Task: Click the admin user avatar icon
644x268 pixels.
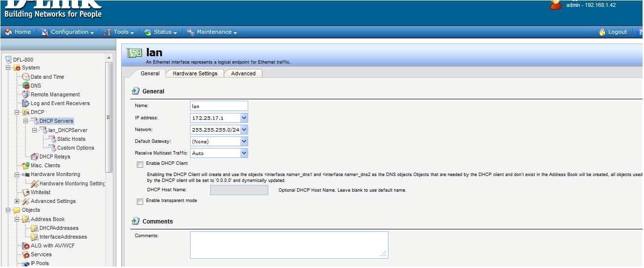Action: [x=556, y=4]
